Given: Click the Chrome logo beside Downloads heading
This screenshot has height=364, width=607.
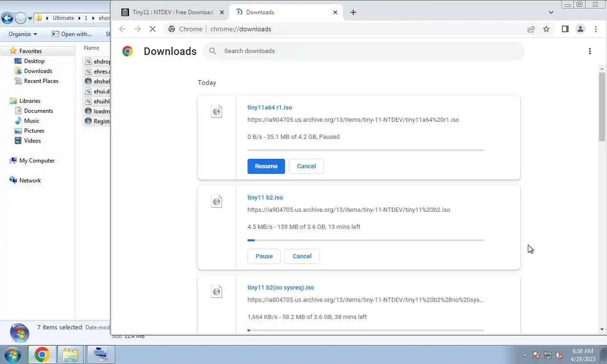Looking at the screenshot, I should tap(128, 51).
